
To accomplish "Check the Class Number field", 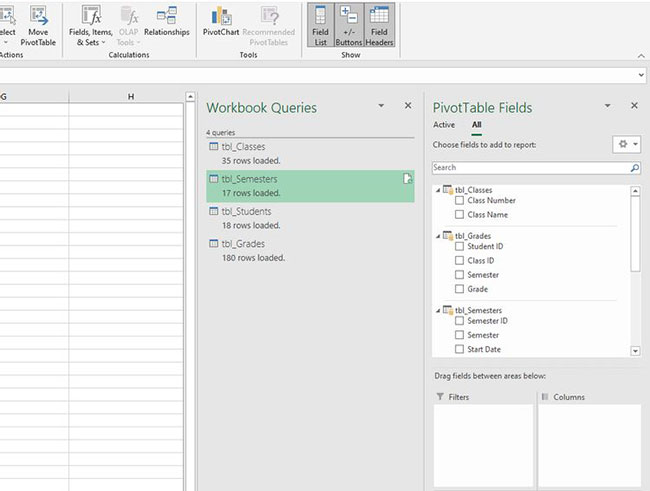I will point(459,200).
